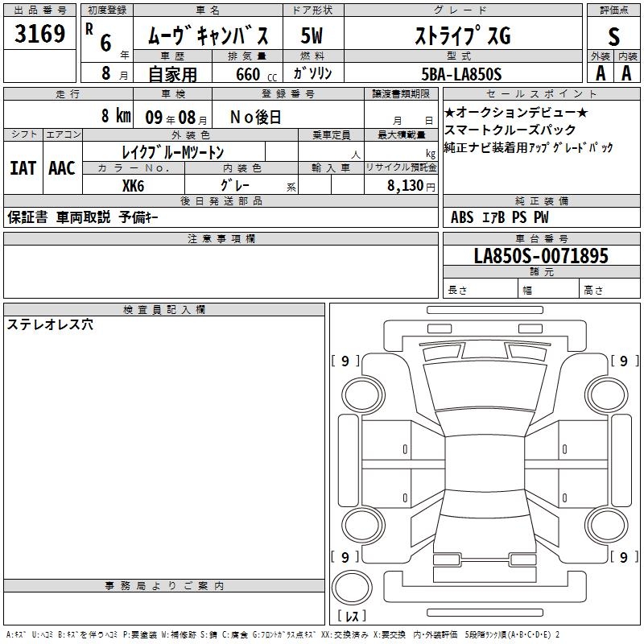Select shift type IAT
The height and width of the screenshot is (644, 644).
(x=23, y=168)
